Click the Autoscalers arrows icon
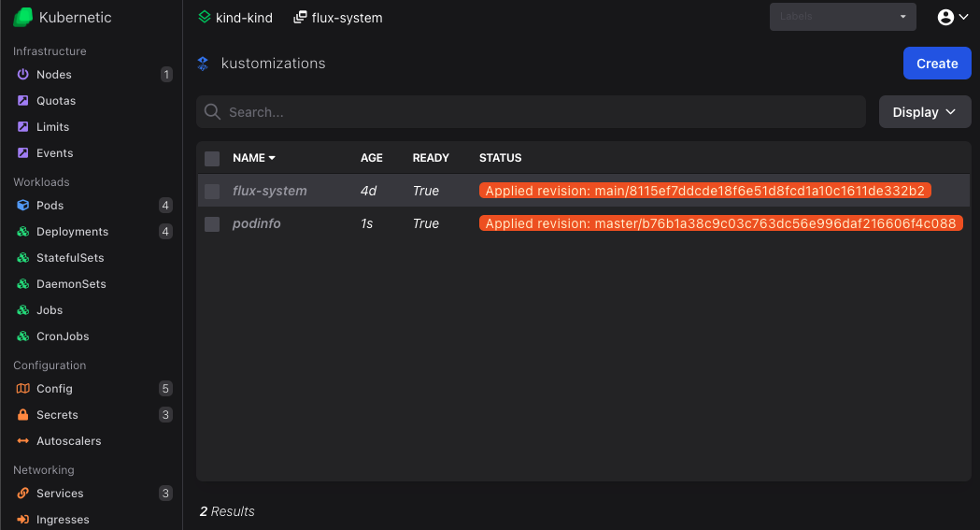 coord(23,440)
